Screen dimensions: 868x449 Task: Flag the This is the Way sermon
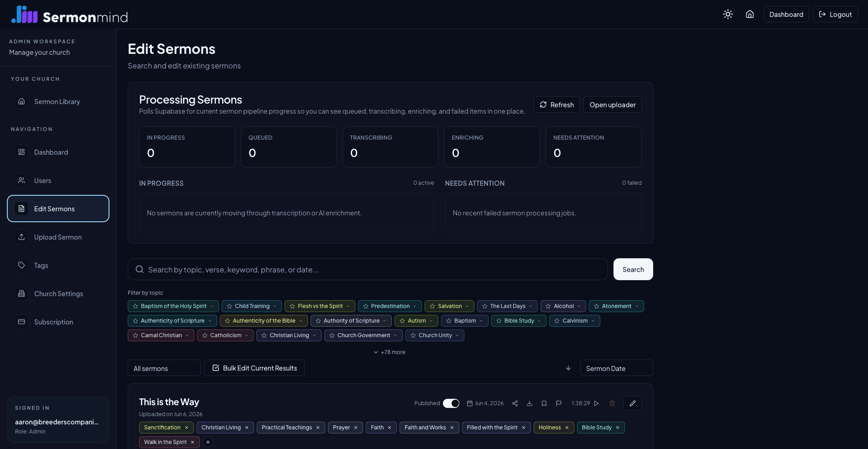559,403
